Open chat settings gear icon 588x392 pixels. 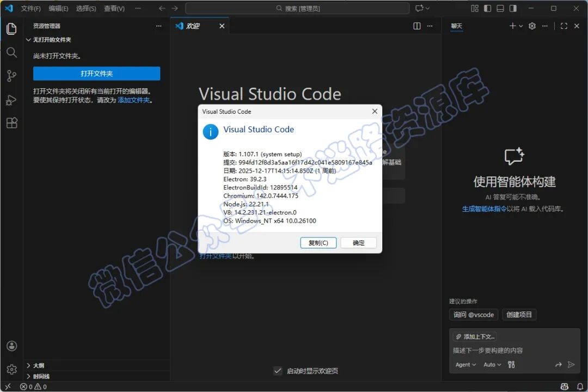coord(532,26)
